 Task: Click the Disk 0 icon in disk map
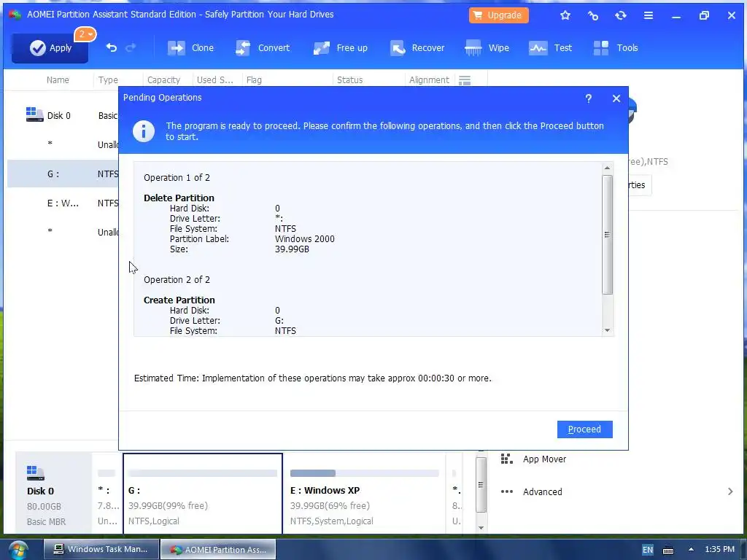pyautogui.click(x=35, y=472)
